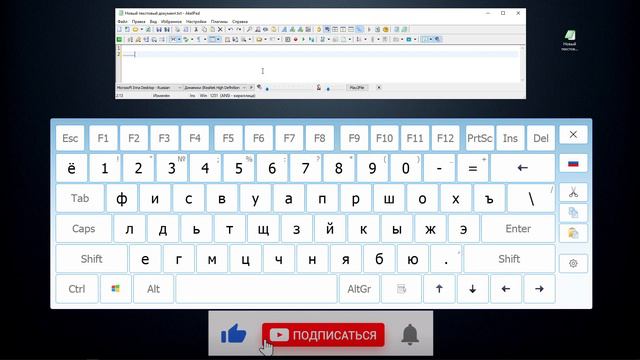
Task: Toggle the Shift key beside the е key
Action: pyautogui.click(x=91, y=259)
